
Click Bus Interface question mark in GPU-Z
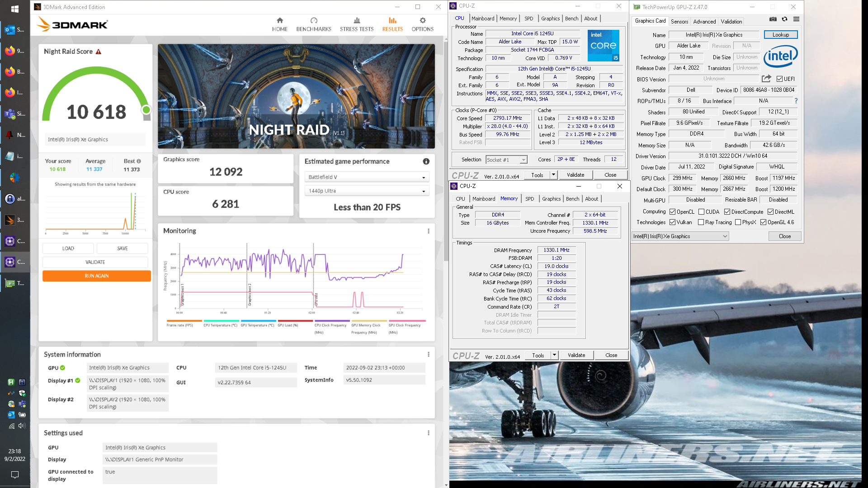tap(796, 101)
